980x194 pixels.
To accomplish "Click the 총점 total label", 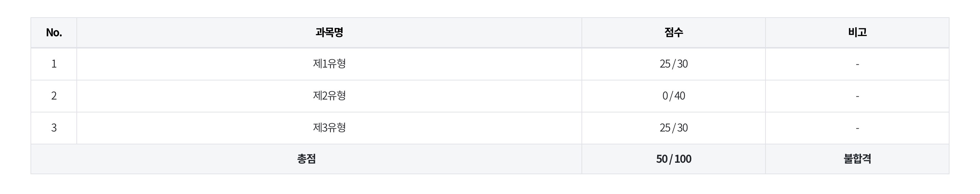I will click(306, 159).
